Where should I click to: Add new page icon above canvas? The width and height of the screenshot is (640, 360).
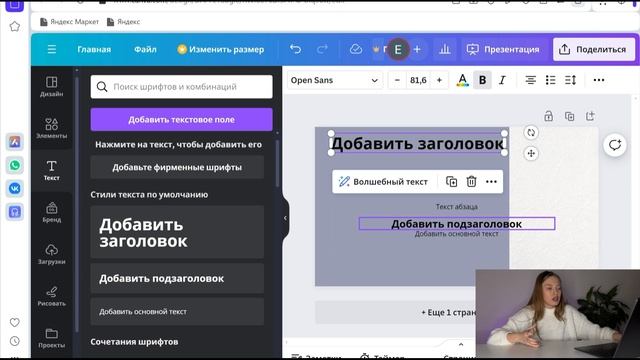pos(590,116)
